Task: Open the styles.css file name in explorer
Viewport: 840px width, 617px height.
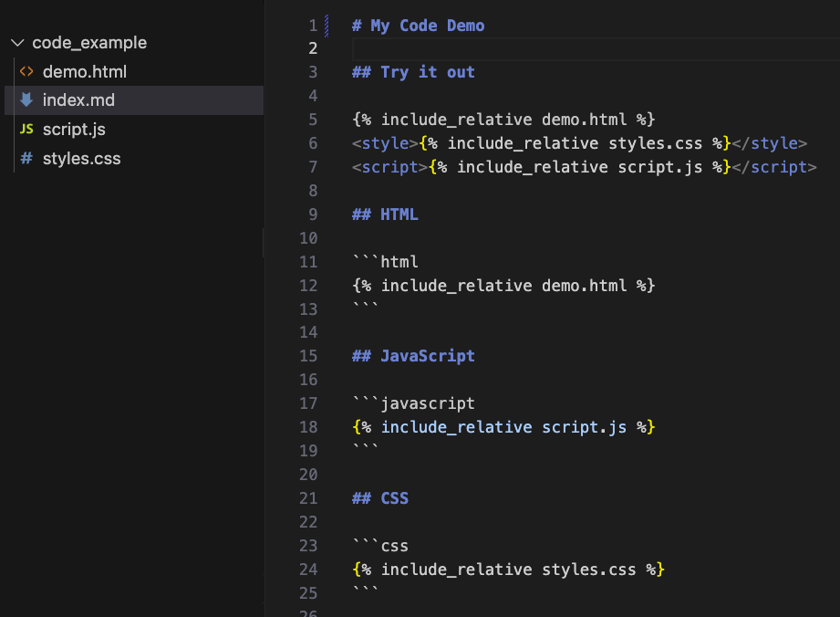Action: [81, 159]
